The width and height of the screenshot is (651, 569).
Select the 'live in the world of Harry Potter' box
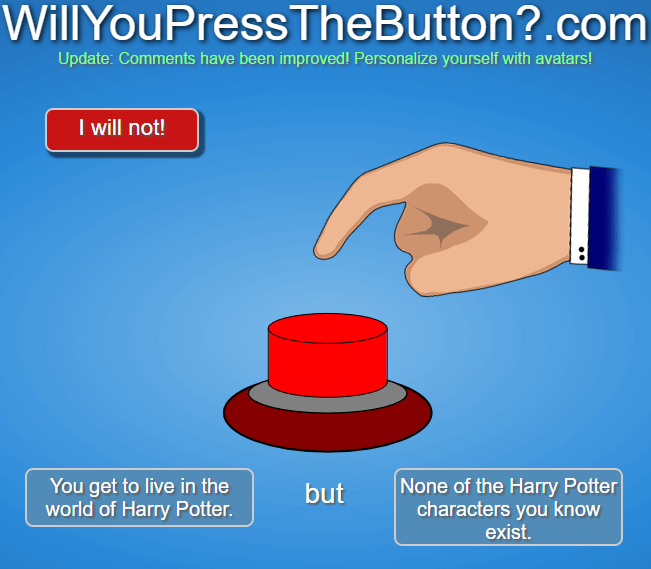[140, 498]
